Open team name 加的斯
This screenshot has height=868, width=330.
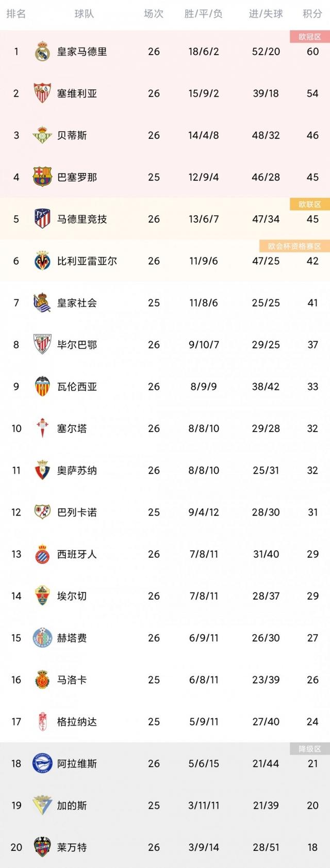[72, 806]
